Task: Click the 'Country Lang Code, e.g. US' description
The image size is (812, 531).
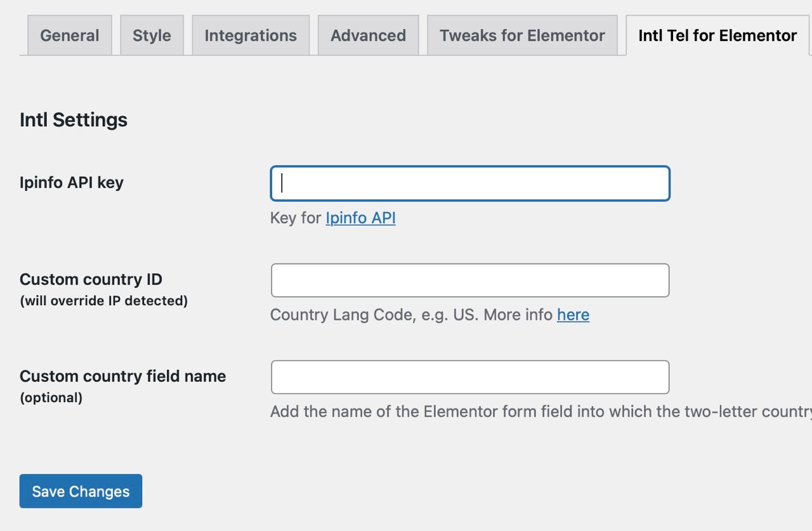Action: click(x=375, y=315)
